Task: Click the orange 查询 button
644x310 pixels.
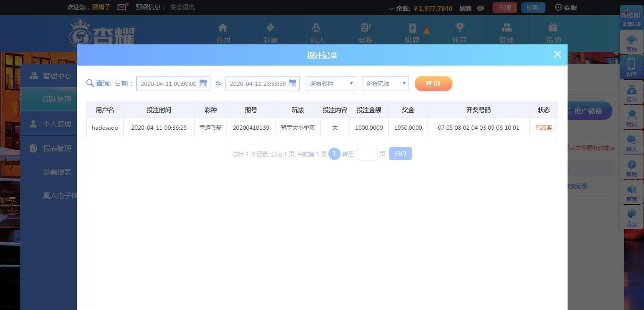Action: tap(433, 84)
